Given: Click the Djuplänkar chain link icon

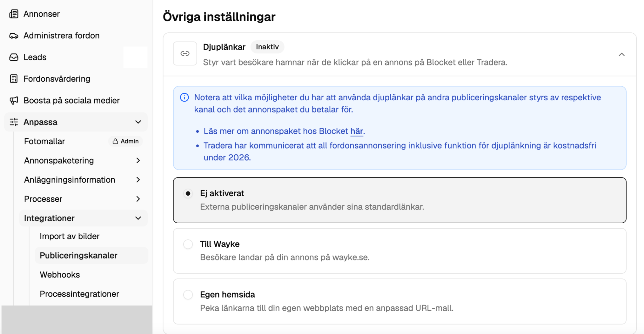Looking at the screenshot, I should click(x=185, y=53).
